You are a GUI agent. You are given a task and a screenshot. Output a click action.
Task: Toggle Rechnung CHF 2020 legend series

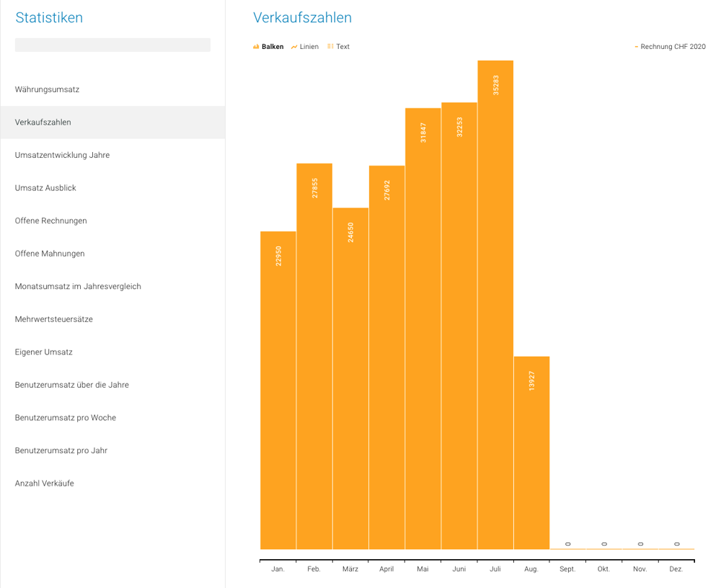(x=670, y=47)
